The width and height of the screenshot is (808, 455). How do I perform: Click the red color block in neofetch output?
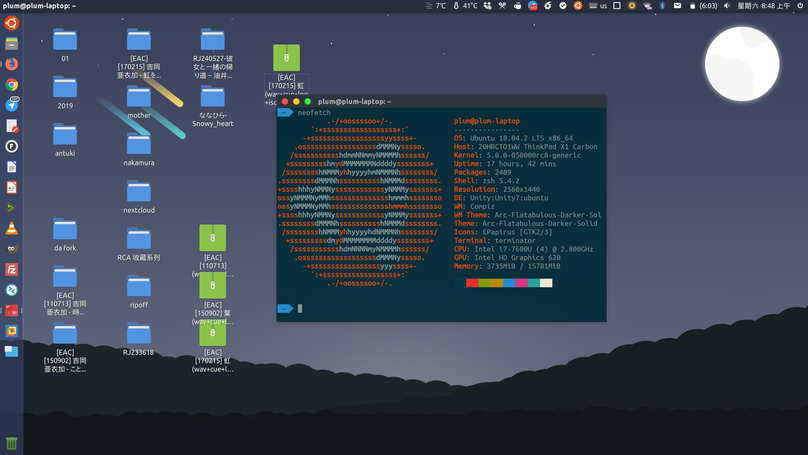(472, 283)
